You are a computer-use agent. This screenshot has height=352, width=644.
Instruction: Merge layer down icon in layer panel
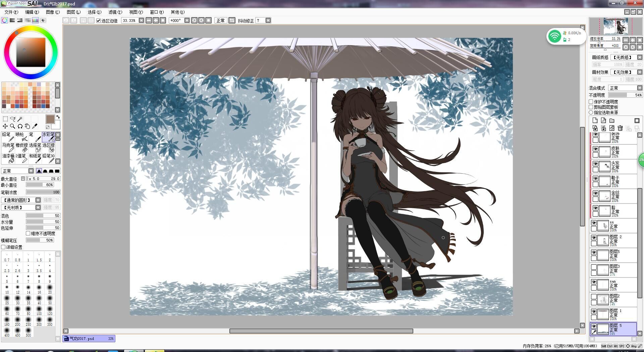tap(595, 128)
